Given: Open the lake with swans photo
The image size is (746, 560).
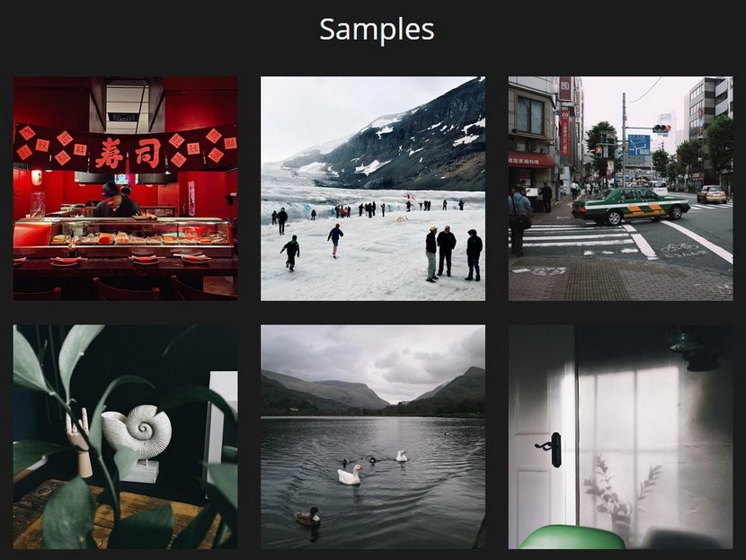Looking at the screenshot, I should tap(372, 436).
